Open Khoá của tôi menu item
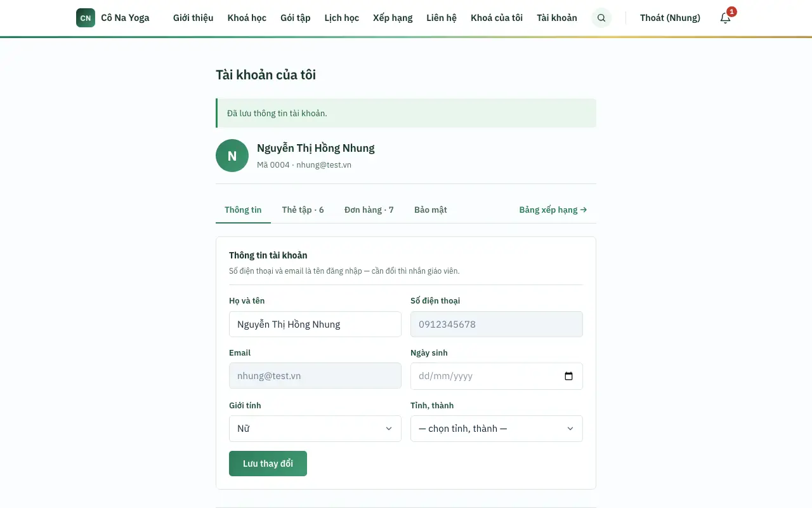 tap(497, 18)
